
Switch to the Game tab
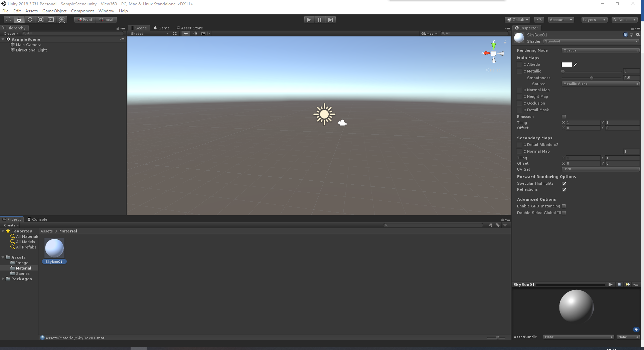click(162, 28)
